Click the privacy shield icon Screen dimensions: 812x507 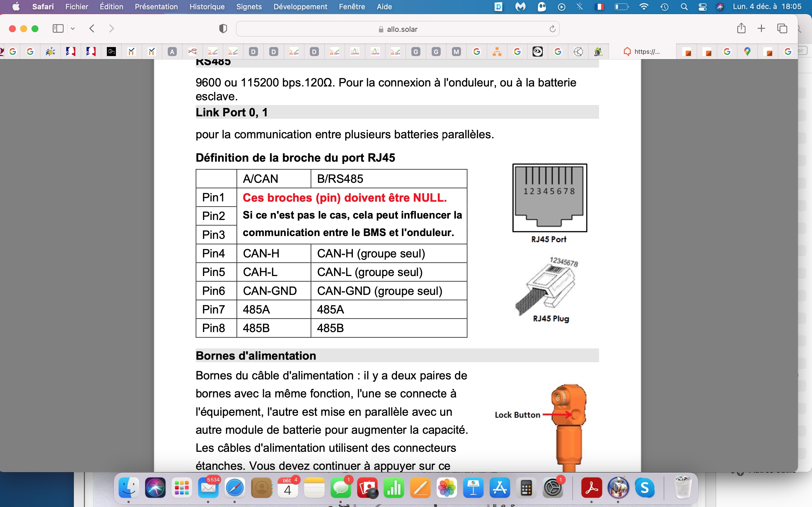coord(223,29)
